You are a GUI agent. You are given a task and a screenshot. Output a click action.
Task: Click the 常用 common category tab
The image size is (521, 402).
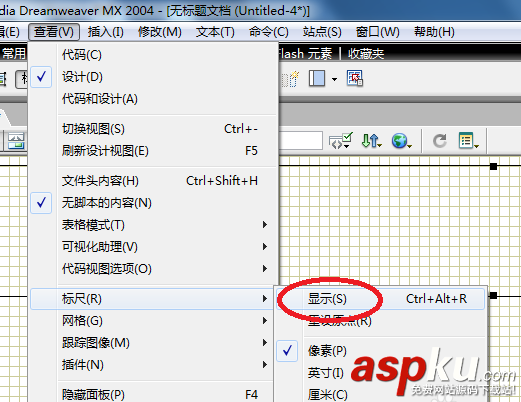point(14,53)
